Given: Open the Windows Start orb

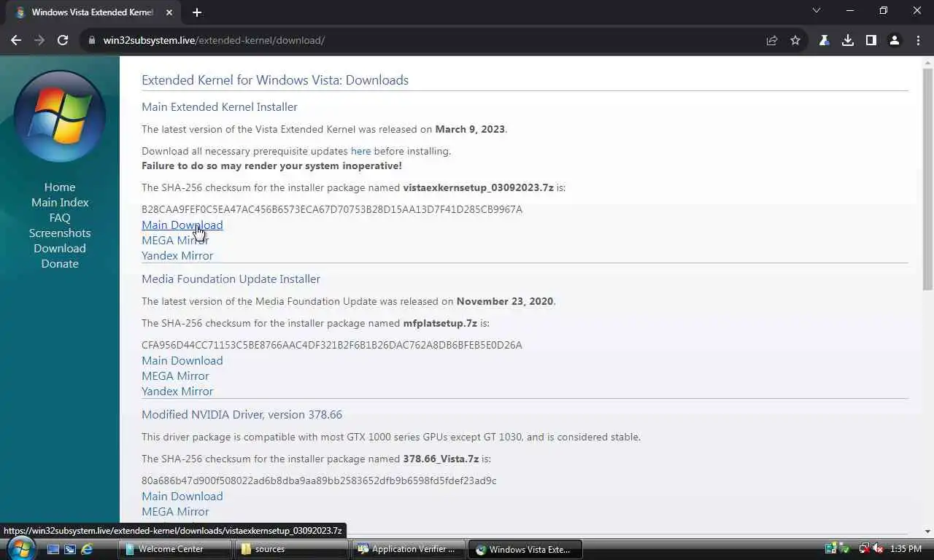Looking at the screenshot, I should [20, 548].
